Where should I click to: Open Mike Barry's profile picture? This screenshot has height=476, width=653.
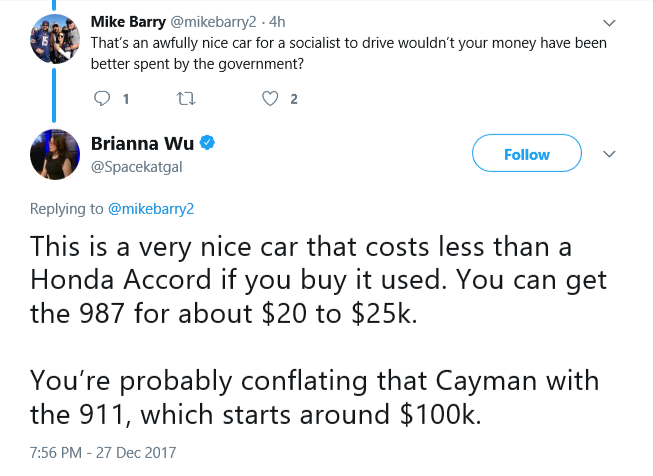[x=55, y=39]
